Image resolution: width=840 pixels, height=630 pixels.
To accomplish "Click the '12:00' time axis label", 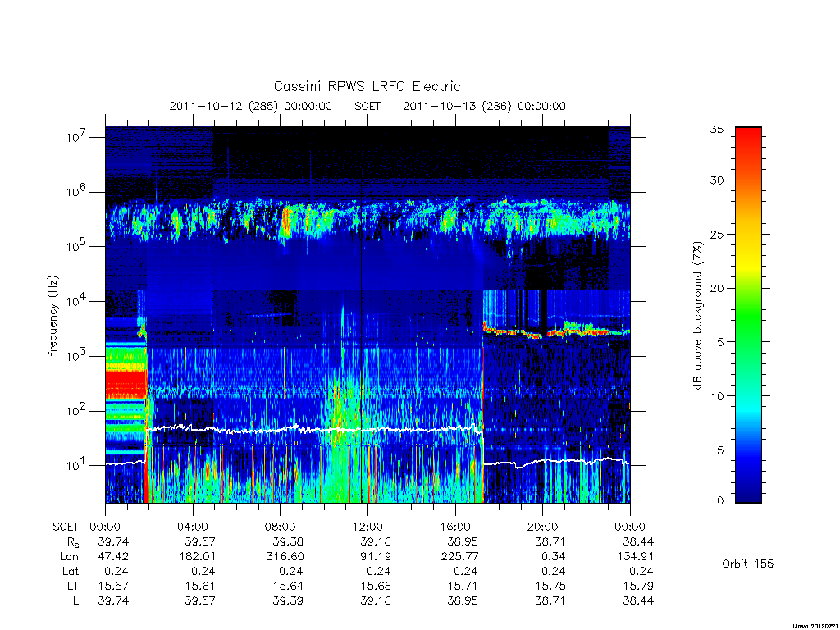I will [x=367, y=527].
